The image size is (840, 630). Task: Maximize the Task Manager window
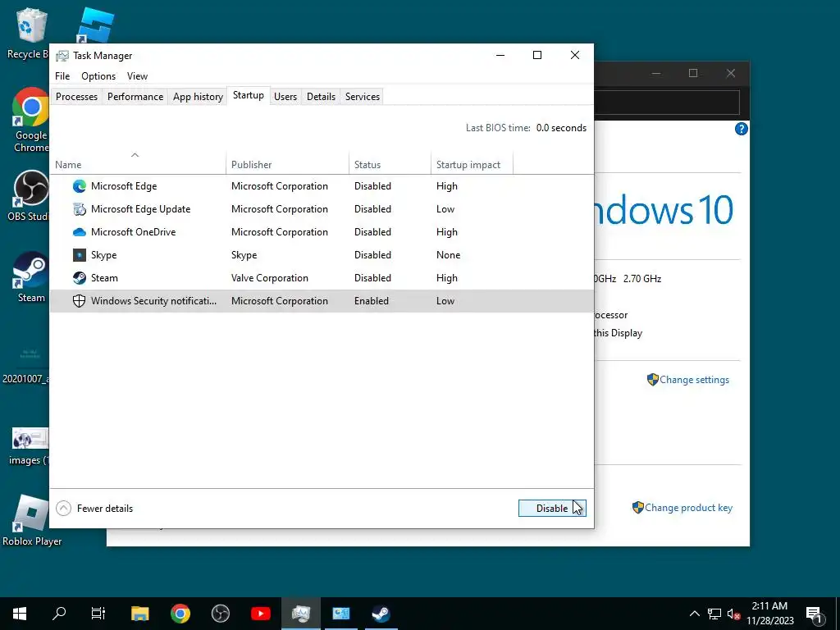coord(537,55)
